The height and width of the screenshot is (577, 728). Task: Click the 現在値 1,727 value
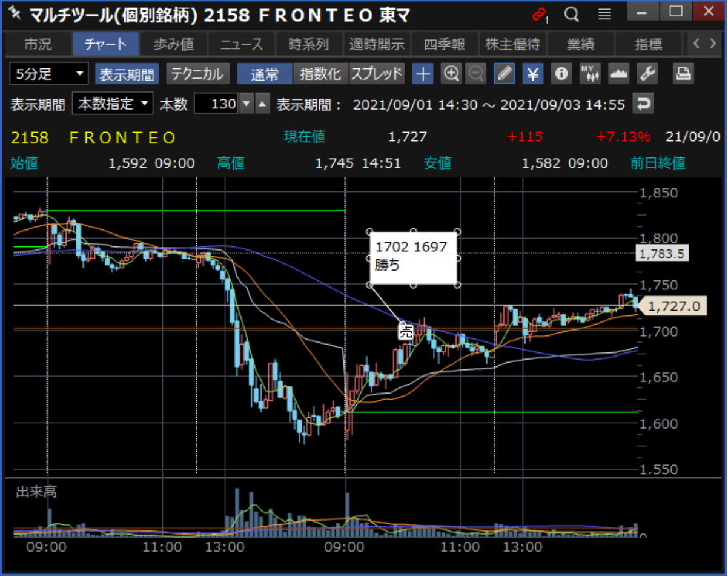click(407, 137)
